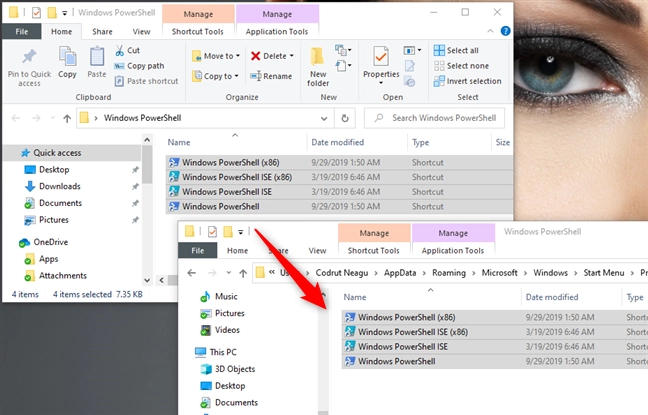Click Pin to Quick access icon
648x415 pixels.
click(29, 57)
